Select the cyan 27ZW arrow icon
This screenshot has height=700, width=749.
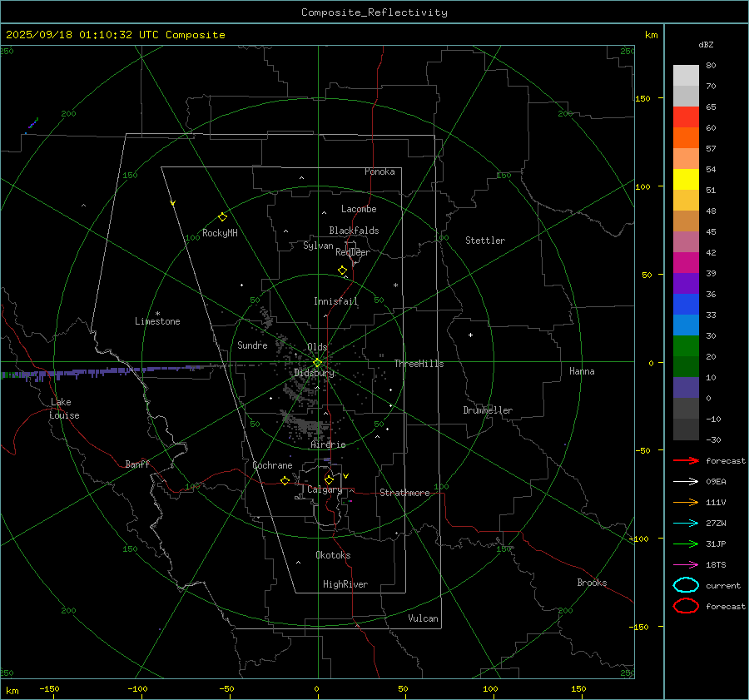(686, 523)
